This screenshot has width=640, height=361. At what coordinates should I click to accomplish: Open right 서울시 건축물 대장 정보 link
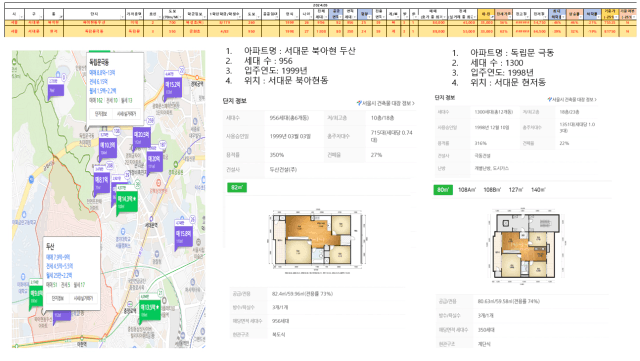[x=572, y=100]
